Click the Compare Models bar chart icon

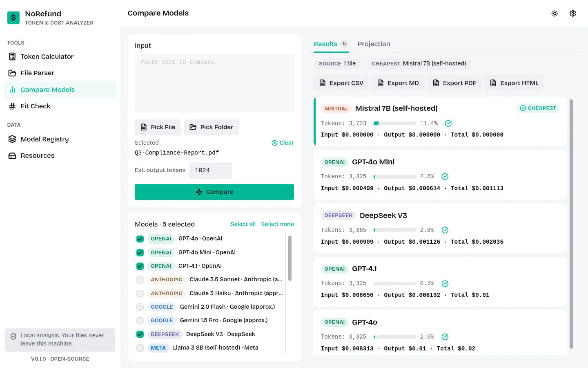12,90
